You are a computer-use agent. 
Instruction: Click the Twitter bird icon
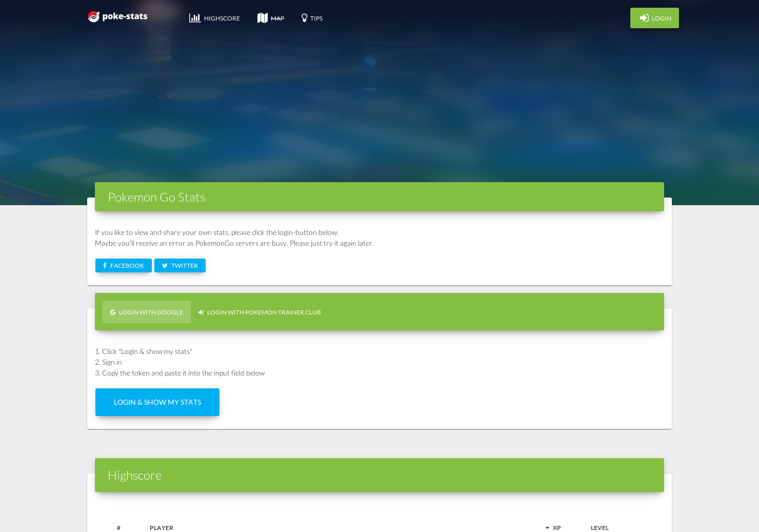(x=165, y=266)
